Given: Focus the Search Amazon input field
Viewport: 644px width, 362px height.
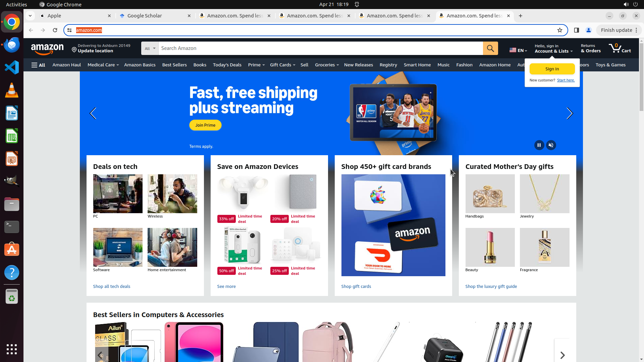Looking at the screenshot, I should (321, 48).
